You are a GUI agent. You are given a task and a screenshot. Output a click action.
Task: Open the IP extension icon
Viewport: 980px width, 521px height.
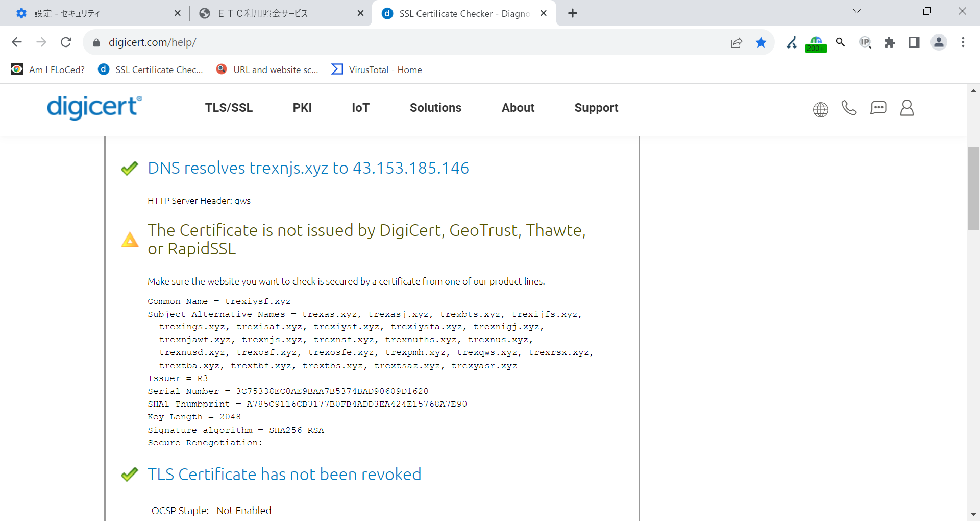point(865,42)
